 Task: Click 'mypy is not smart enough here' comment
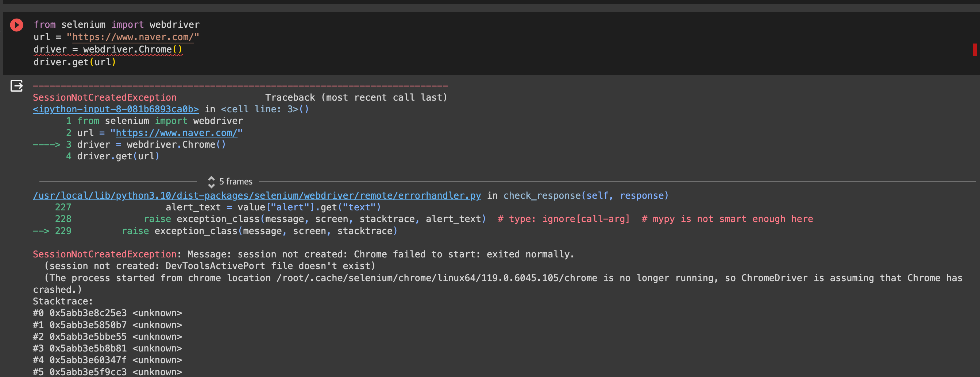click(728, 219)
